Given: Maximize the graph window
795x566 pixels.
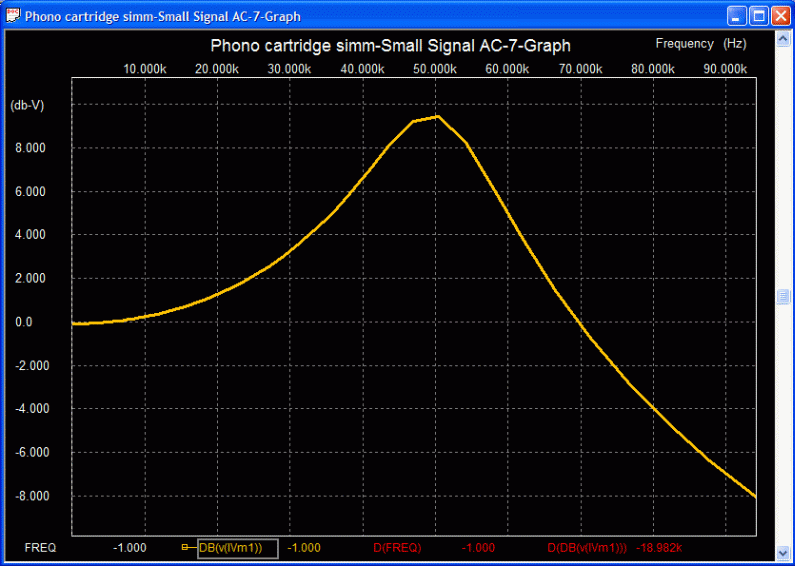Looking at the screenshot, I should (x=758, y=16).
